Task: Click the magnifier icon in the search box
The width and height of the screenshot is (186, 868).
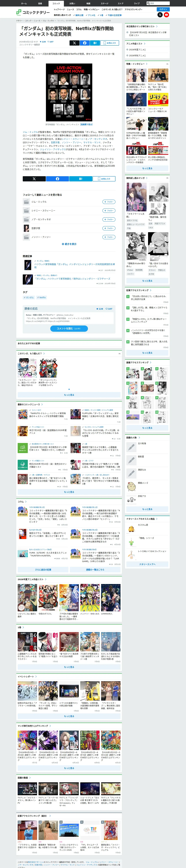Action: (x=148, y=3)
